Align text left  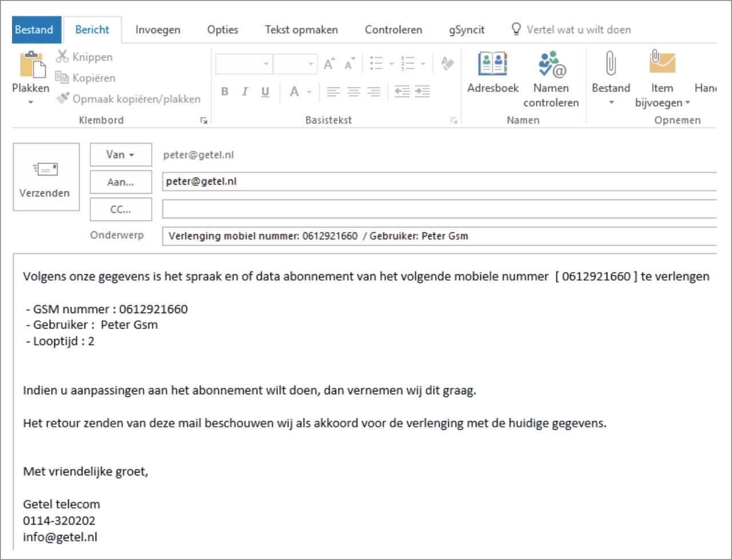pyautogui.click(x=333, y=92)
